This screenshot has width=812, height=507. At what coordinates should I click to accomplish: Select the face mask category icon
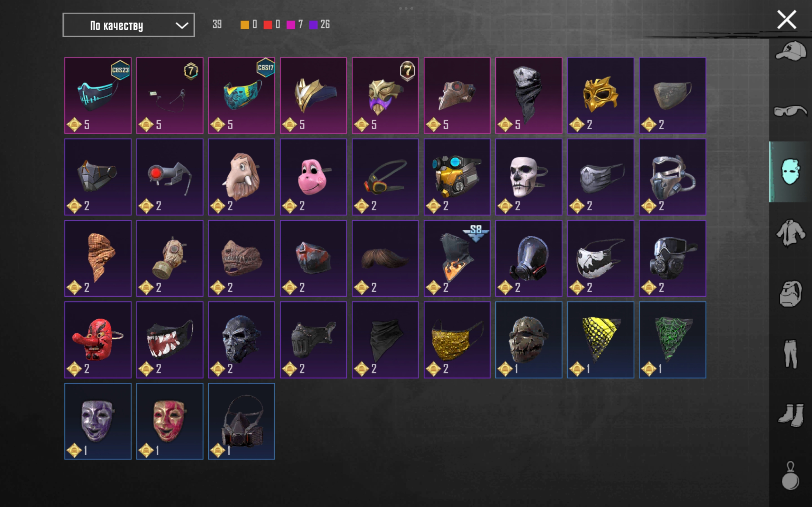click(791, 172)
